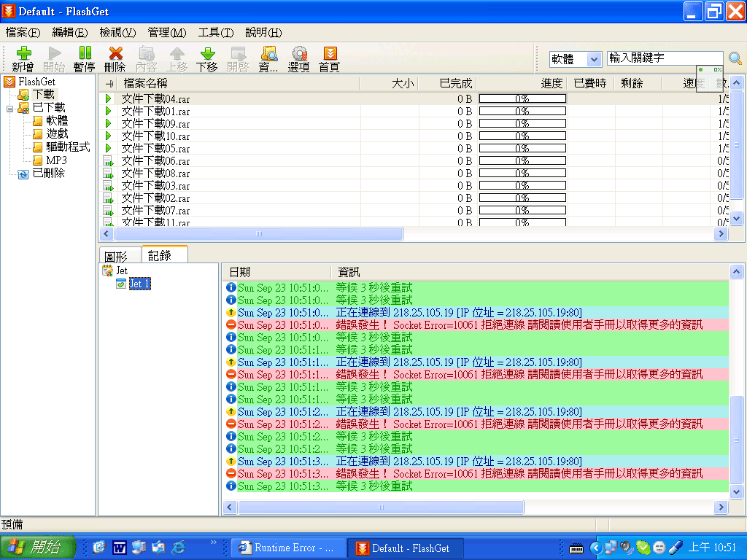Screen dimensions: 747x560
Task: Collapse the 已下載 tree node
Action: pos(9,109)
